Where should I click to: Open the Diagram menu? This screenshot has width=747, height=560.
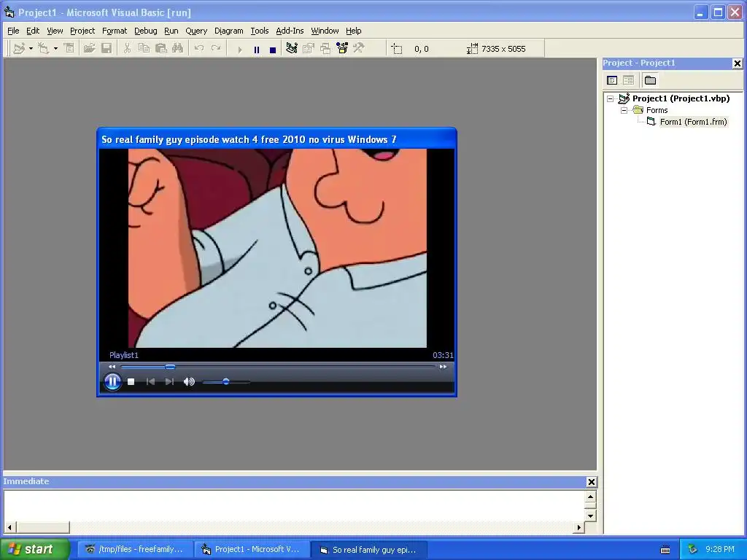point(228,31)
